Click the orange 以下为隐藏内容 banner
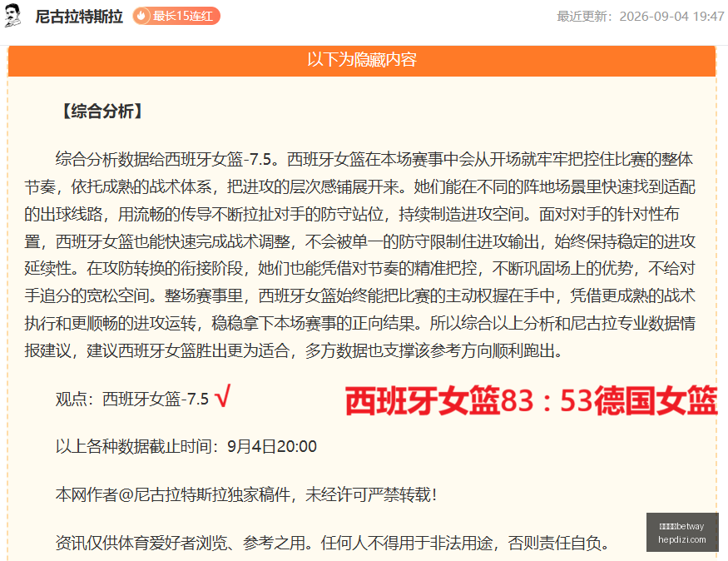Viewport: 728px width, 561px height. pyautogui.click(x=362, y=61)
